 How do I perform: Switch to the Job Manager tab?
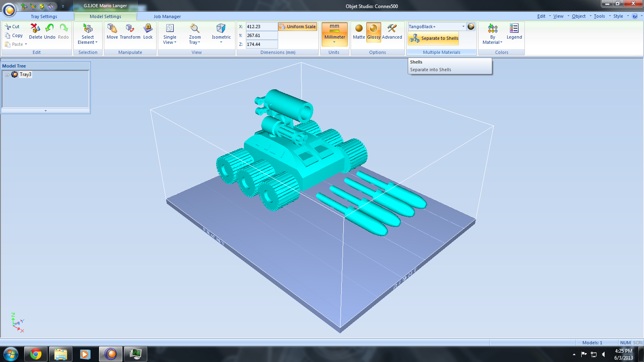[167, 16]
